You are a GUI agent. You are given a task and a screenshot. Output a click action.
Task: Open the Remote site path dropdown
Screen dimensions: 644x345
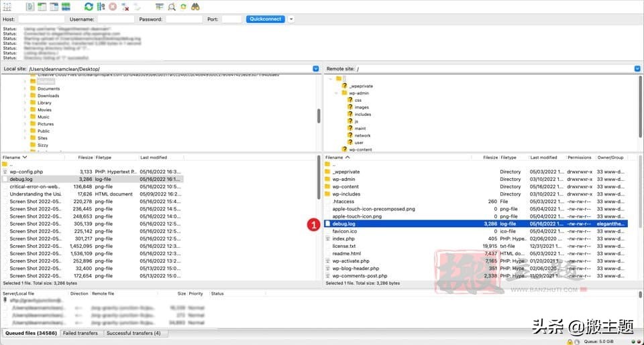pos(637,69)
